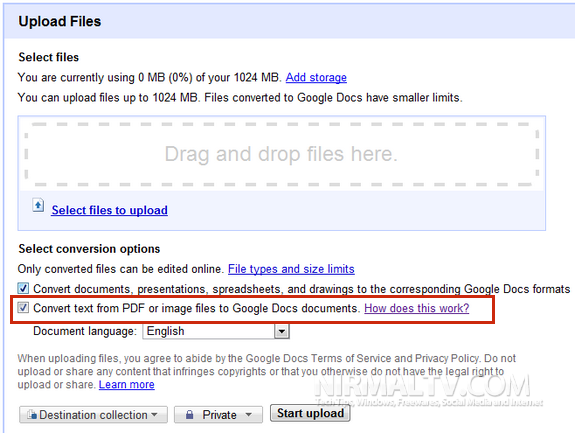Click the upload arrow file icon

(x=38, y=205)
